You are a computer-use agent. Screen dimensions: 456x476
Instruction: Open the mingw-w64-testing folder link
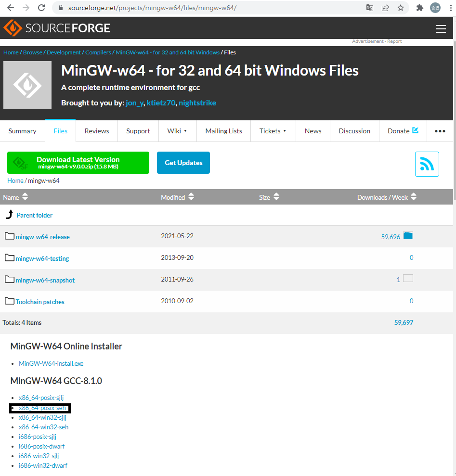point(42,258)
